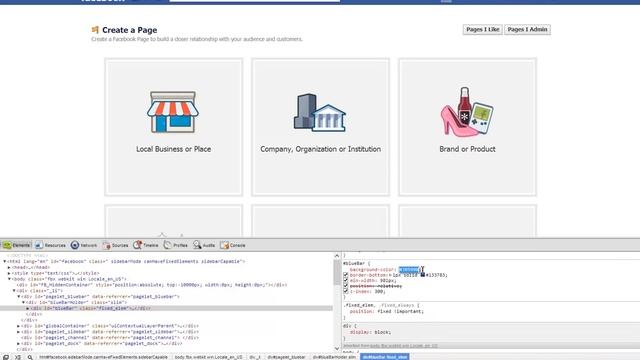The height and width of the screenshot is (360, 640).
Task: Click the dock/undock DevTools icon
Action: click(x=6, y=357)
